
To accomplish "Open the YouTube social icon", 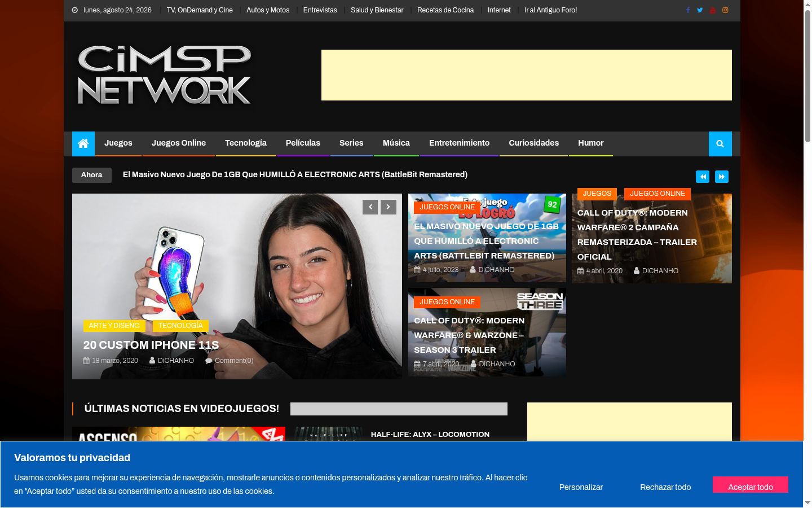I will point(713,10).
